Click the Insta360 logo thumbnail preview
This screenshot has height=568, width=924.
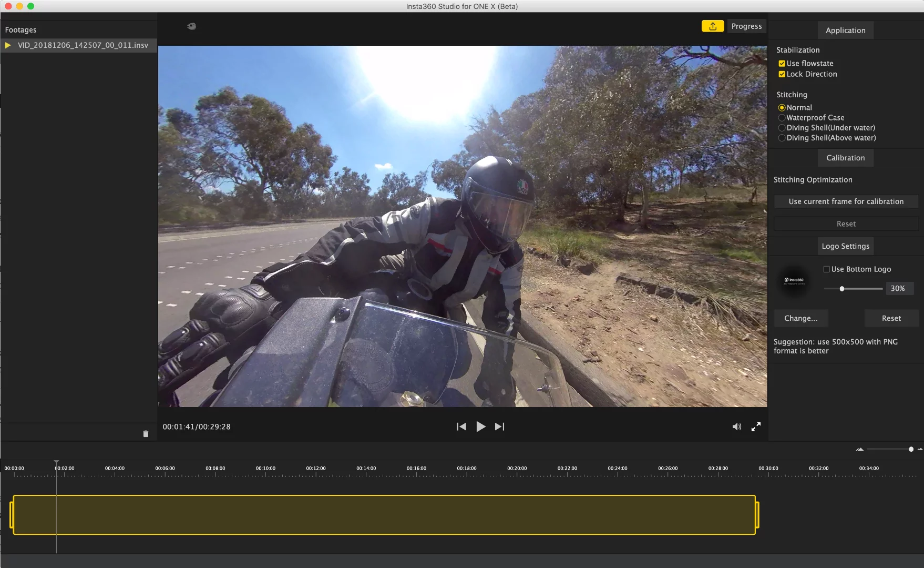click(794, 280)
